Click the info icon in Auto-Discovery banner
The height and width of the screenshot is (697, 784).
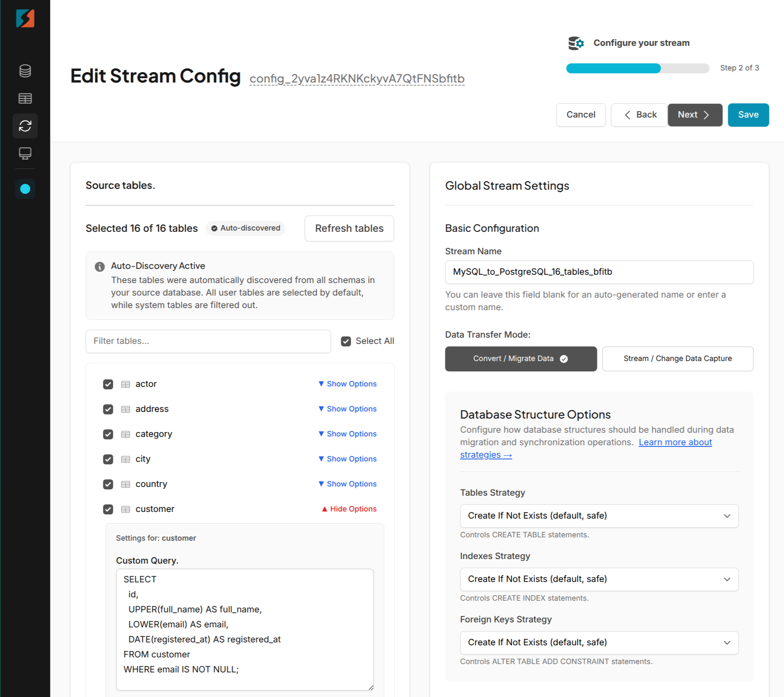tap(100, 267)
